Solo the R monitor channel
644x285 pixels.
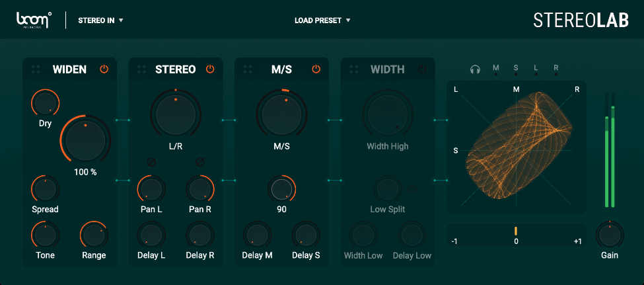(556, 69)
